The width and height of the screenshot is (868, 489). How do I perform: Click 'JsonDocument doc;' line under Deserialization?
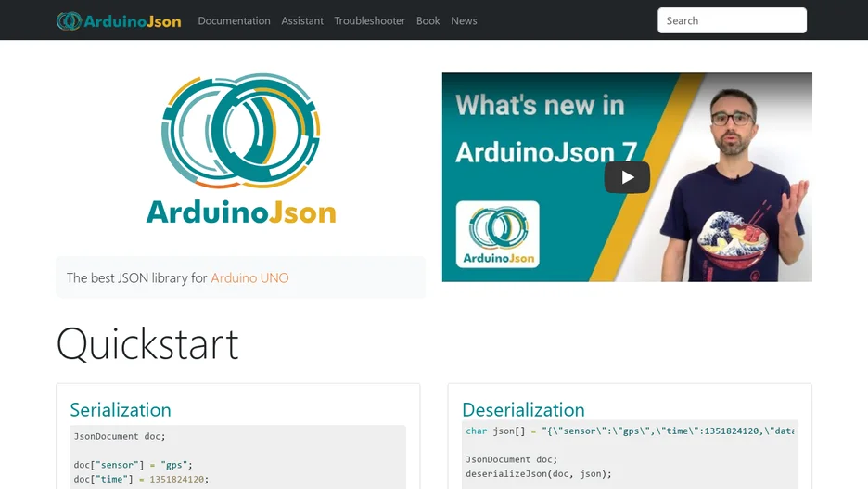(x=512, y=459)
